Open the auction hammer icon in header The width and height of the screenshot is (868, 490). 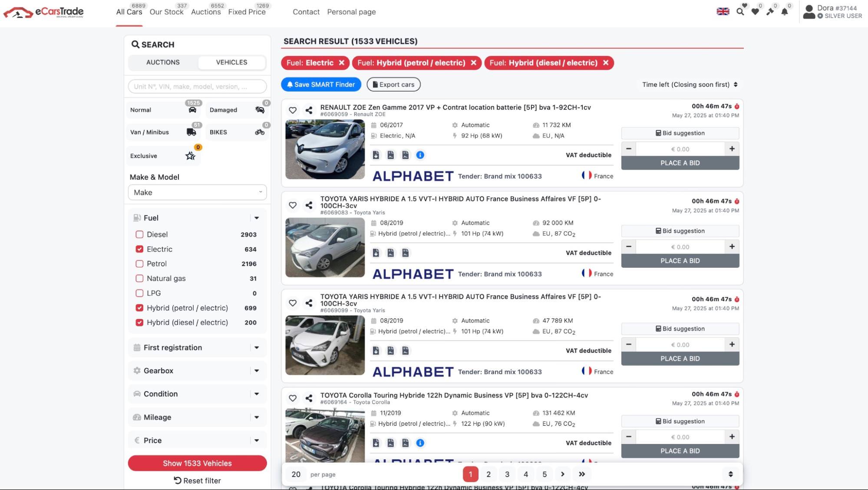coord(770,12)
